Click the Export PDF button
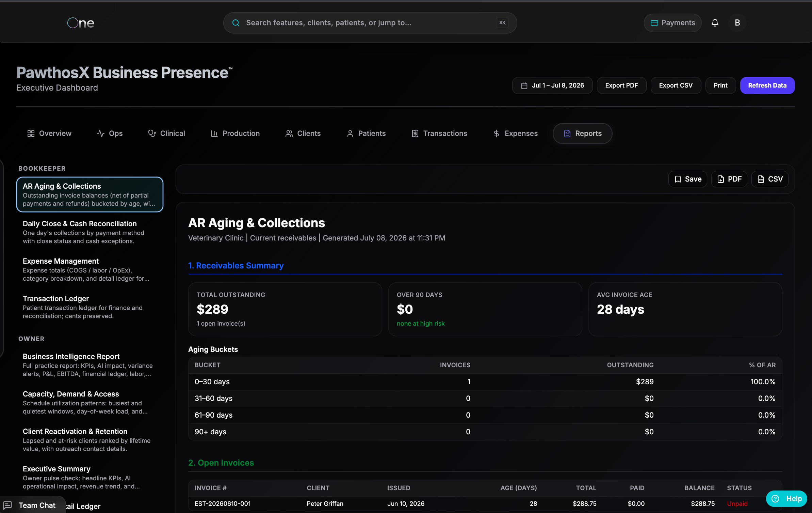812x513 pixels. coord(621,85)
